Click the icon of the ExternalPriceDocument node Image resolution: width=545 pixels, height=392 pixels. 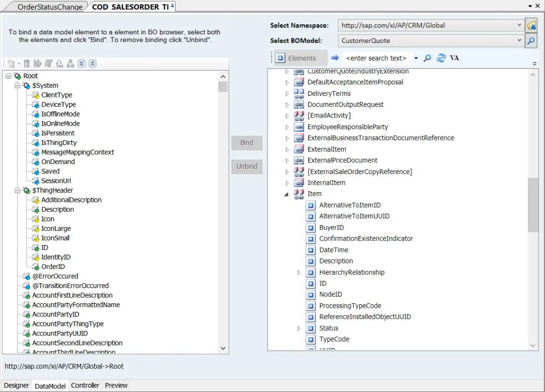point(299,160)
